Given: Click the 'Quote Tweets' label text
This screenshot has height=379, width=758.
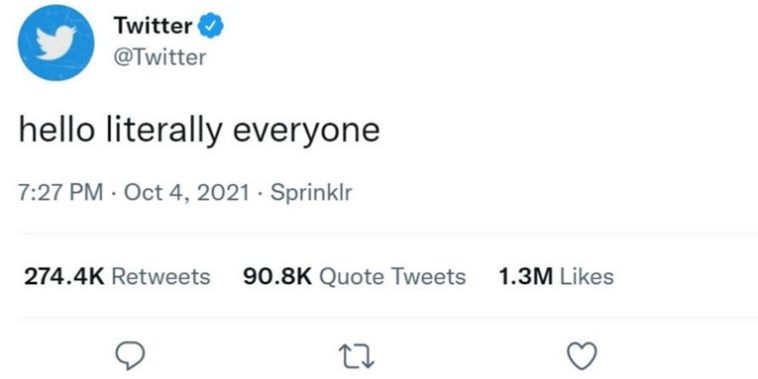Looking at the screenshot, I should tap(393, 277).
